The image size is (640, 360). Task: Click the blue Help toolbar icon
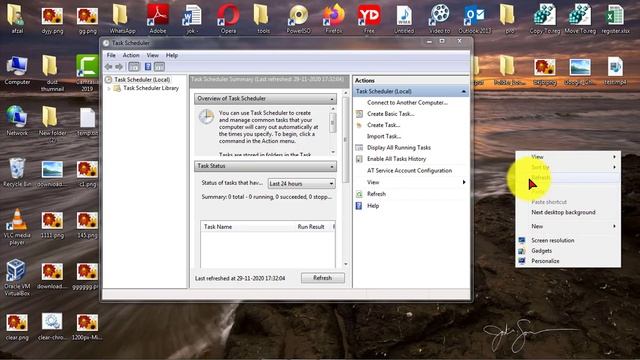coord(148,67)
